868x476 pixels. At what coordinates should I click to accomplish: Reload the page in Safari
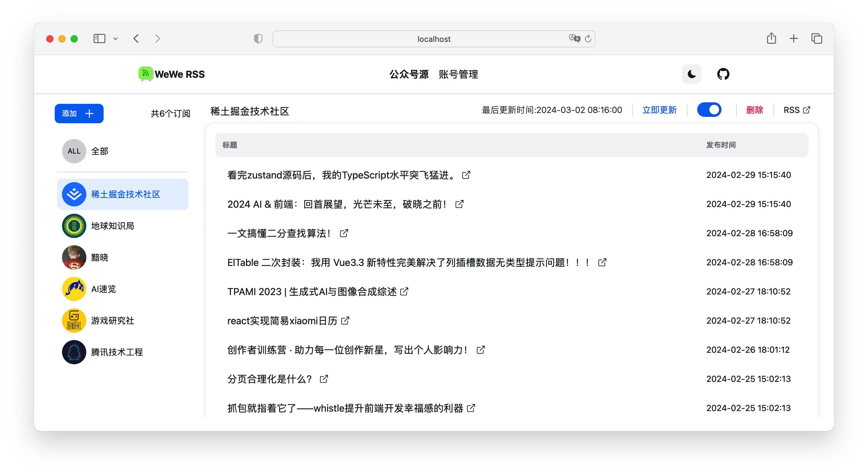(x=588, y=39)
